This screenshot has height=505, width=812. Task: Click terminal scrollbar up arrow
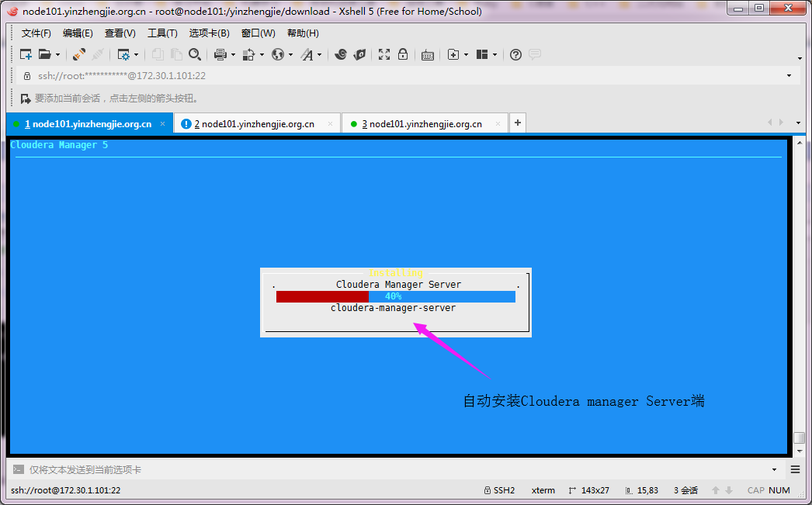(800, 143)
